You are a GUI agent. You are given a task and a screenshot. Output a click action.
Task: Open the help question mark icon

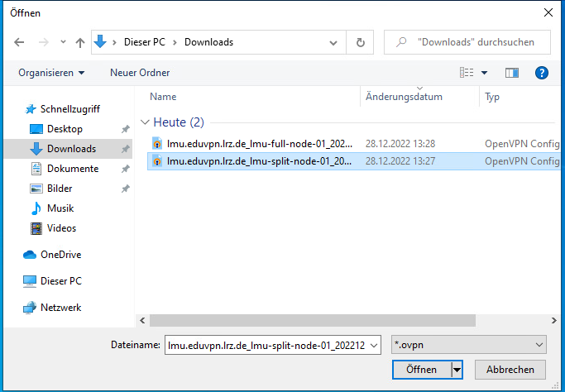point(542,73)
